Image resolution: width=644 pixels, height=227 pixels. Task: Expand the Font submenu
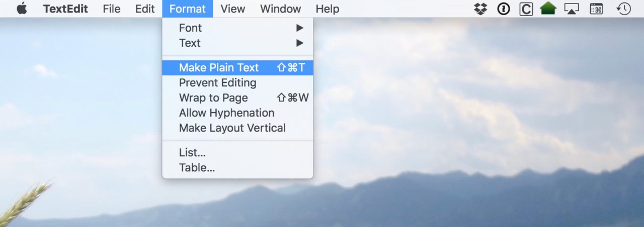pyautogui.click(x=237, y=28)
